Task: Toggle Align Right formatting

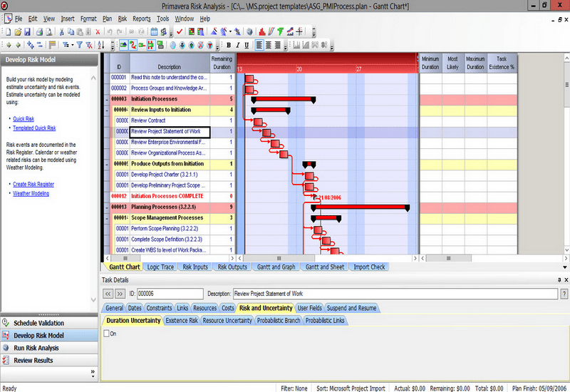Action: pos(277,45)
